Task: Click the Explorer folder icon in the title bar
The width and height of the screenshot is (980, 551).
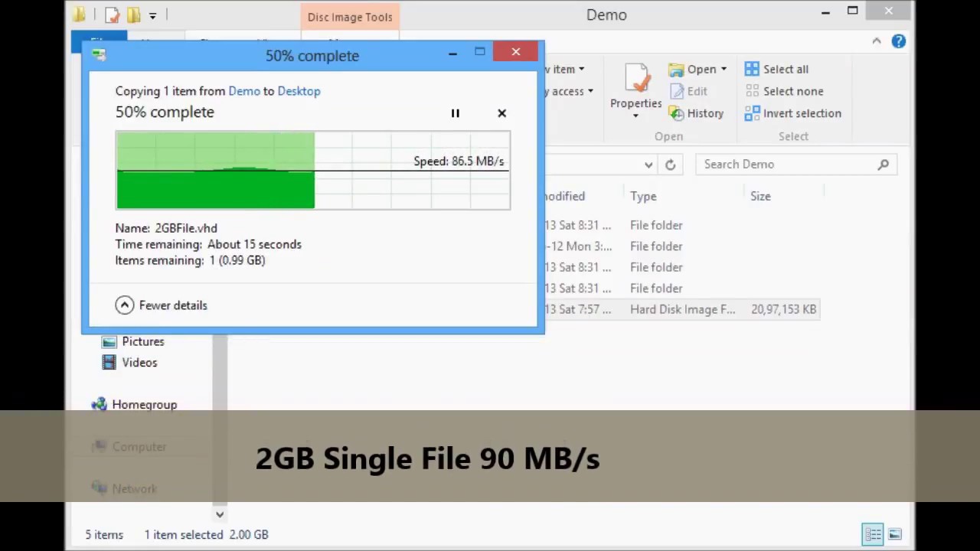Action: tap(79, 15)
